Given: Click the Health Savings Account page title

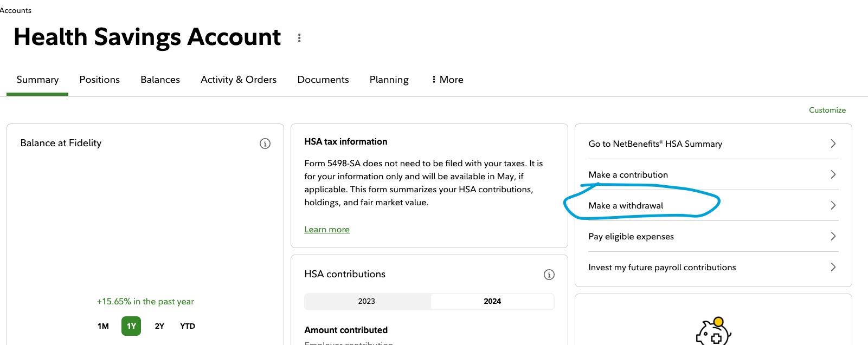Looking at the screenshot, I should click(147, 37).
